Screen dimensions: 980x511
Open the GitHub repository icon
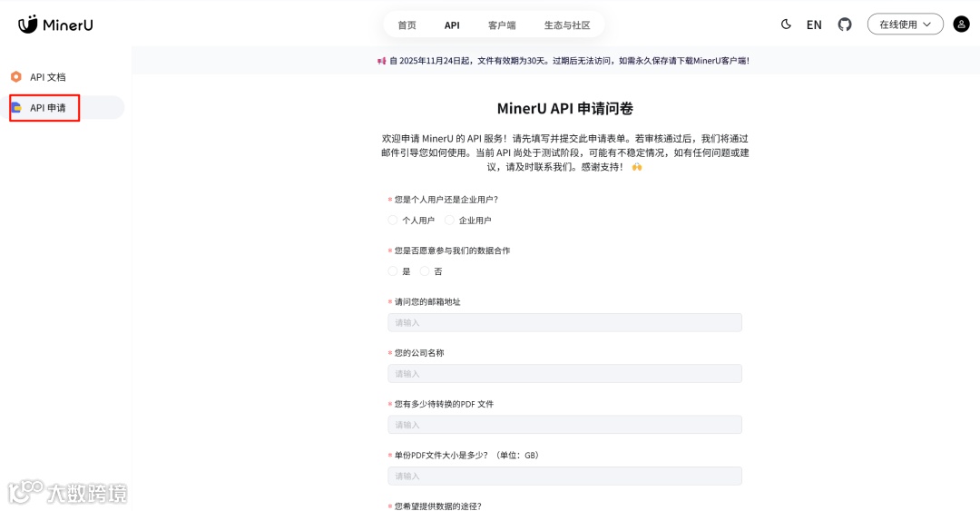point(845,25)
